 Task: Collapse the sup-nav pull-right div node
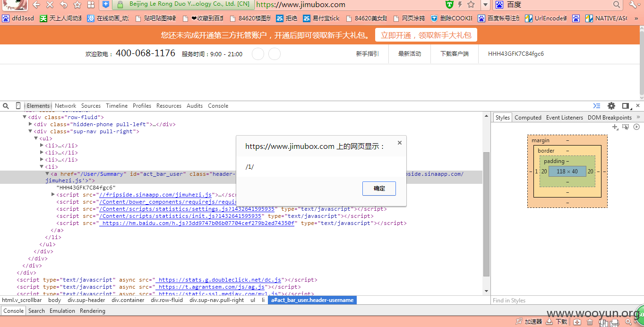(x=31, y=131)
